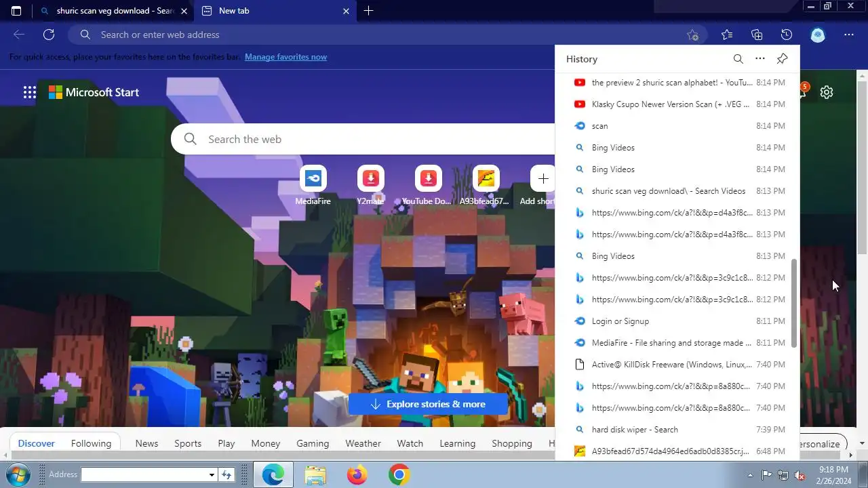Show hidden system tray icons
The width and height of the screenshot is (868, 488).
point(750,475)
